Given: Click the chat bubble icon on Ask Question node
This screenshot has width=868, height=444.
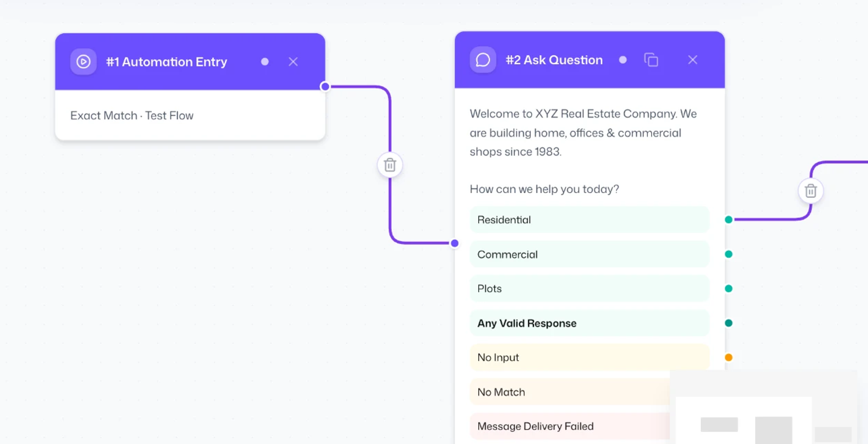Looking at the screenshot, I should coord(483,60).
